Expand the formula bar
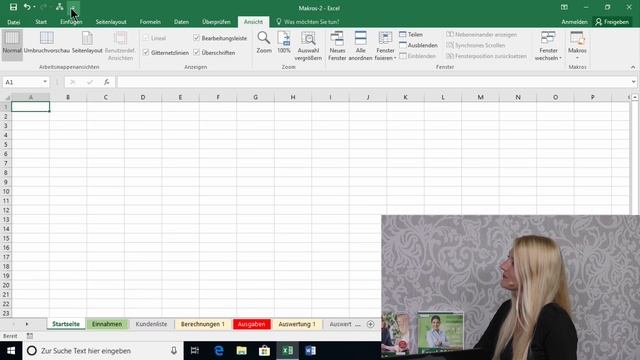The width and height of the screenshot is (640, 360). click(x=633, y=82)
